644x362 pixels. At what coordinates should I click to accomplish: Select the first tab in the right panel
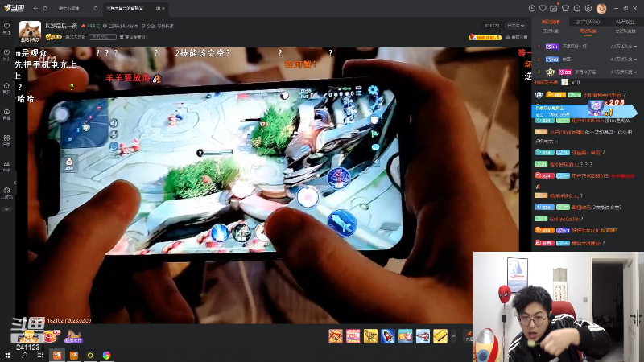[551, 22]
